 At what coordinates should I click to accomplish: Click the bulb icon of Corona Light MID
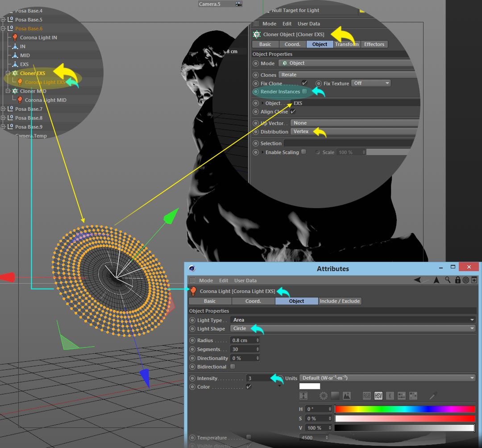20,100
